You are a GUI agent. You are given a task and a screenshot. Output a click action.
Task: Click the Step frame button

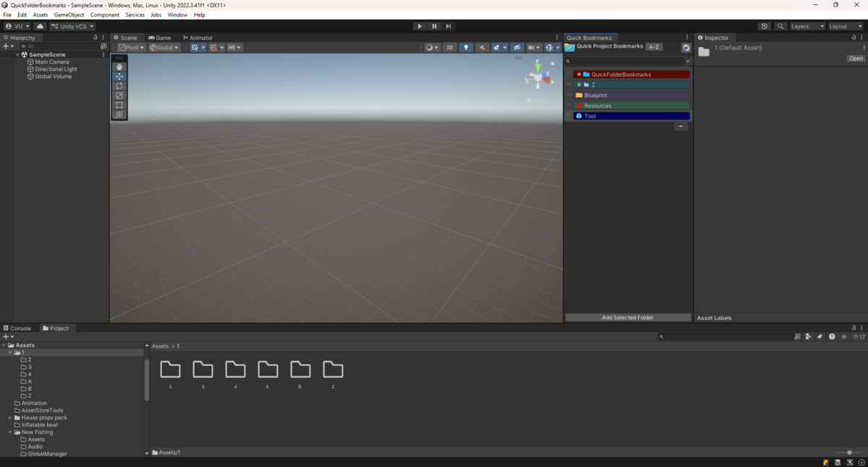(x=448, y=26)
